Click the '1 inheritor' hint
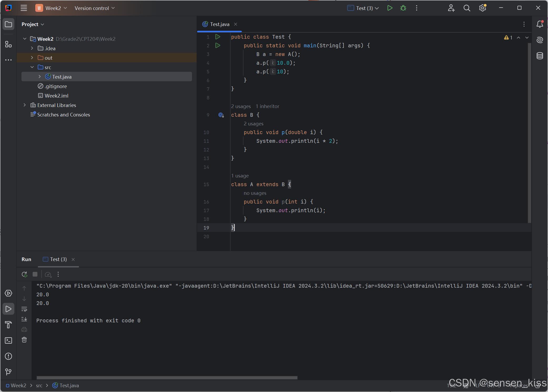 click(x=267, y=106)
